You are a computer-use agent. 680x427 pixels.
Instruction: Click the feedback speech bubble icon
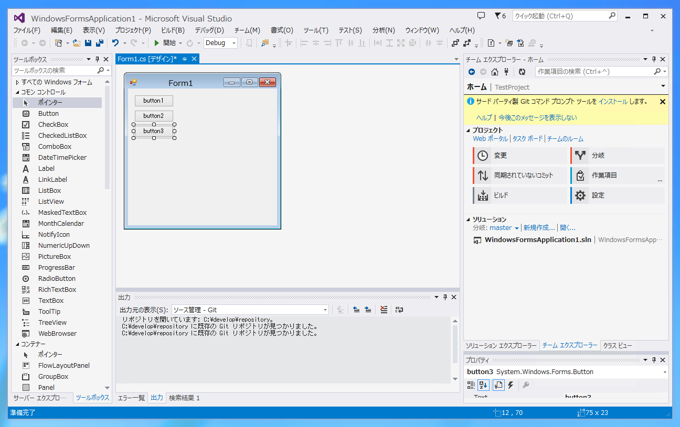[x=481, y=16]
